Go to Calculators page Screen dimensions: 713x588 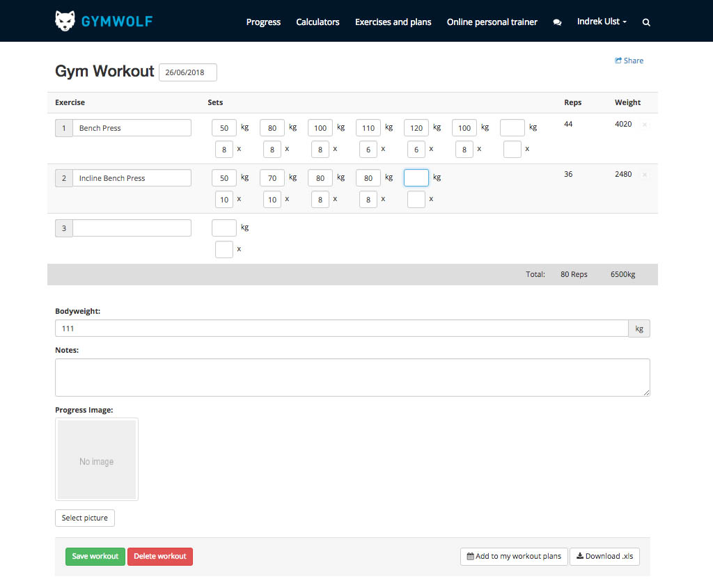click(318, 22)
